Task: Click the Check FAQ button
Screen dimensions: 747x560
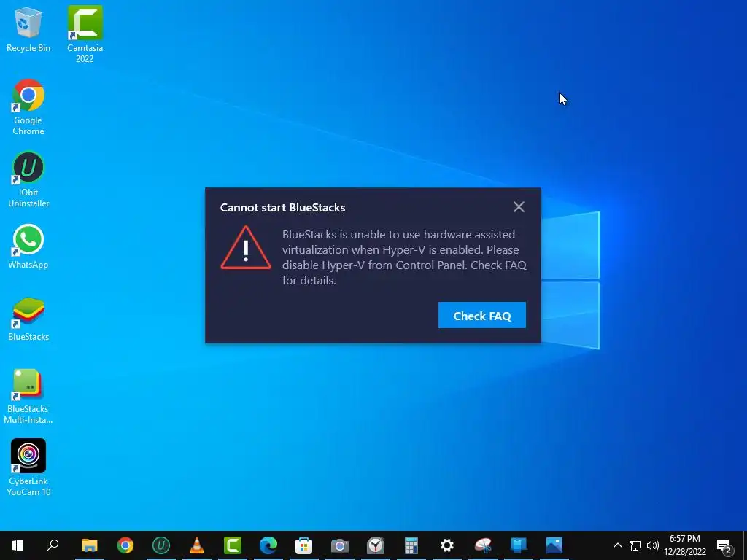Action: point(481,315)
